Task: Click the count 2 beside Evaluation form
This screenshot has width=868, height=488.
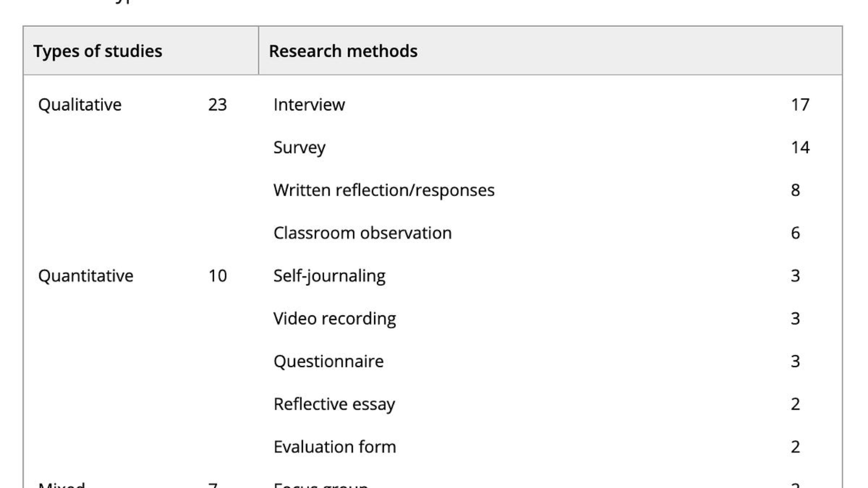Action: (795, 447)
